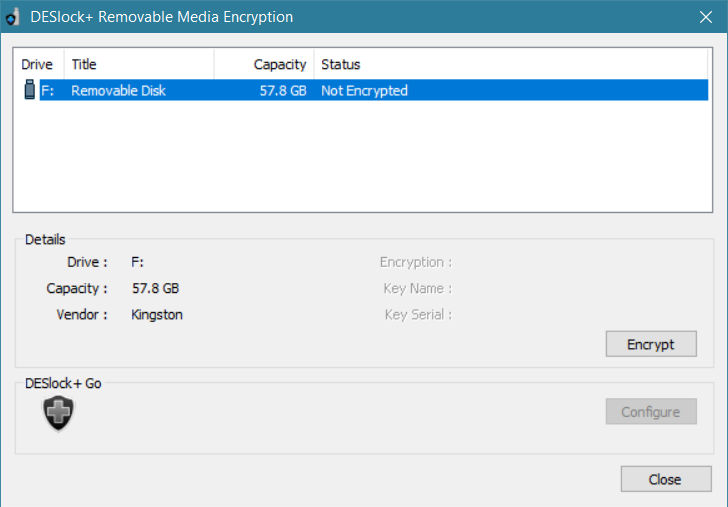Click empty area of the drive list
Image resolution: width=728 pixels, height=507 pixels.
(362, 156)
